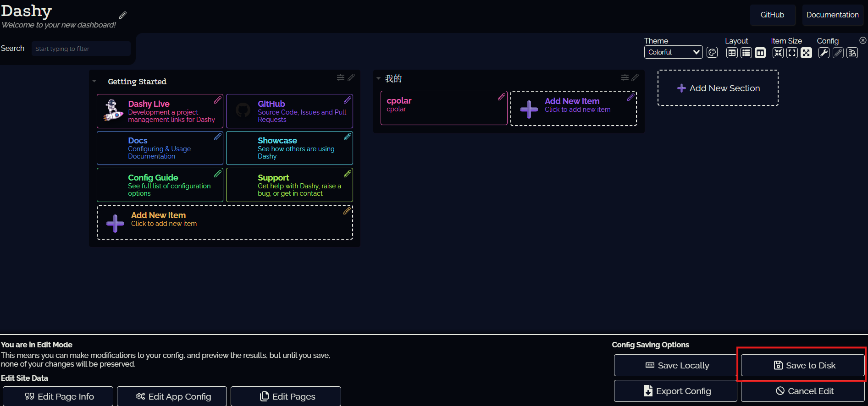Switch to the vertical list layout
868x406 pixels.
pyautogui.click(x=746, y=53)
